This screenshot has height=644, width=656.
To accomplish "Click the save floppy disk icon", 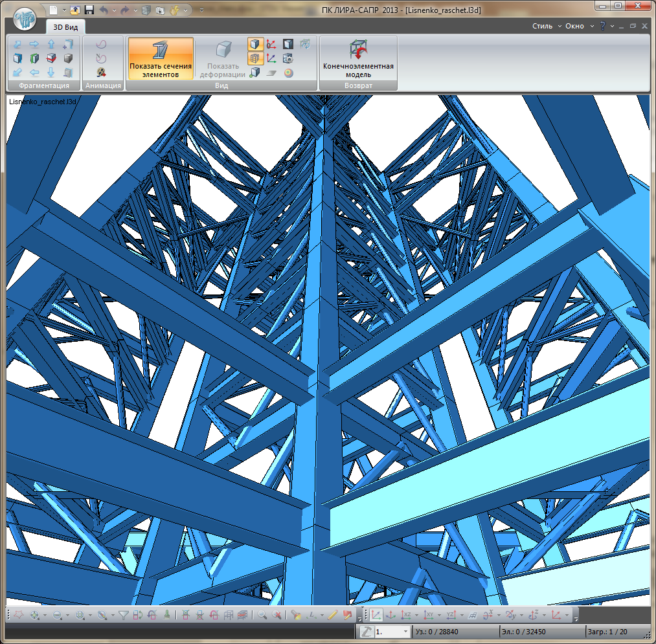I will click(x=89, y=10).
